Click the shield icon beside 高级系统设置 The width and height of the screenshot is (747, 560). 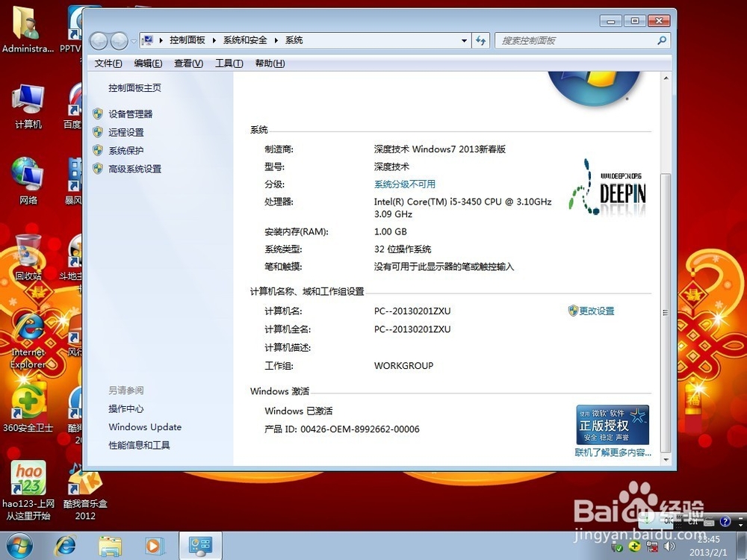(98, 168)
